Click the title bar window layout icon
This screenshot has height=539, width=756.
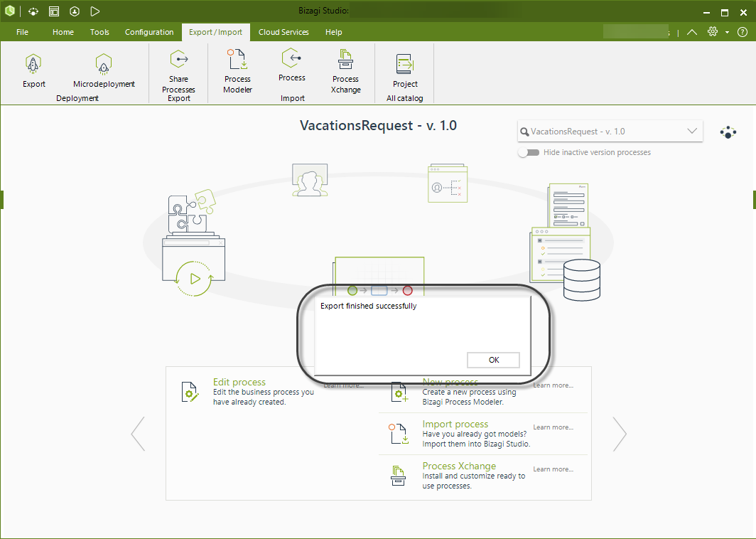[54, 11]
